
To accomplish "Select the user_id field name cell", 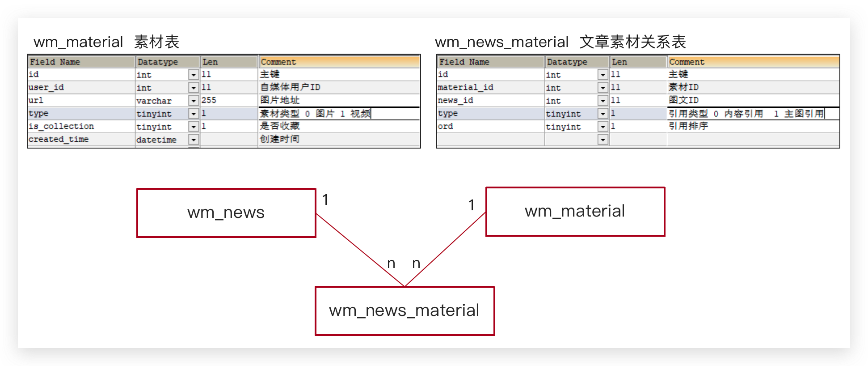I will [x=81, y=87].
